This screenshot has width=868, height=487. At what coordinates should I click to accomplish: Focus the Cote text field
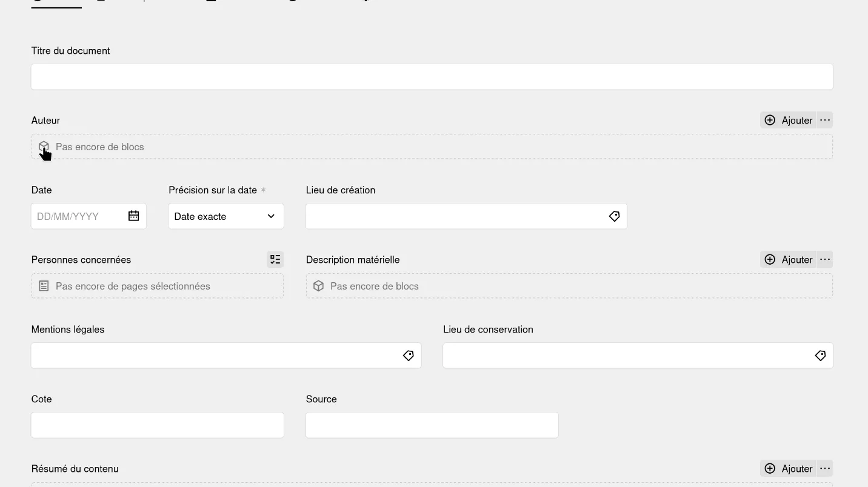click(x=158, y=425)
